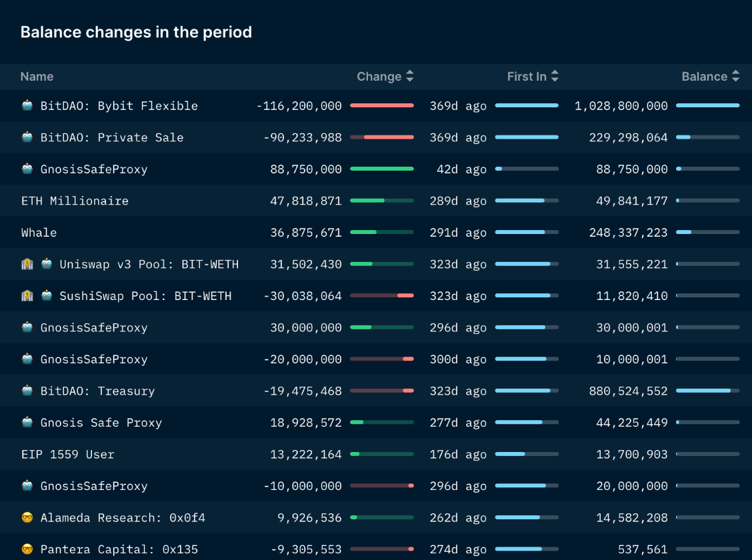
Task: Click the red change bar for Bybit Flexible
Action: pyautogui.click(x=381, y=105)
